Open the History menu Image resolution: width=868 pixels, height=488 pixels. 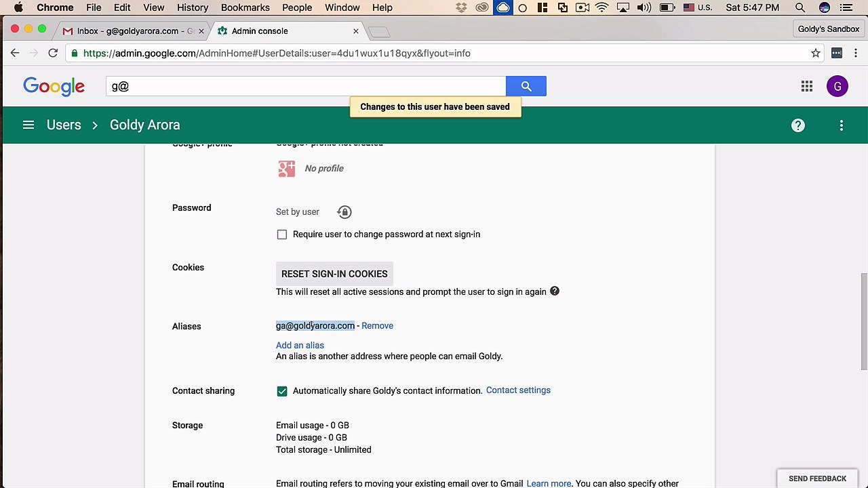pos(193,7)
